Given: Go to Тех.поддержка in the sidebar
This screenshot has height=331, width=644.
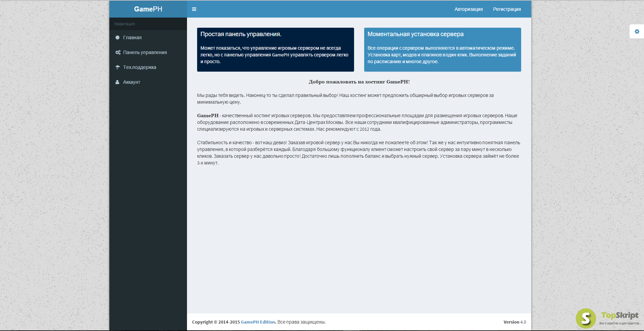Looking at the screenshot, I should pos(148,67).
